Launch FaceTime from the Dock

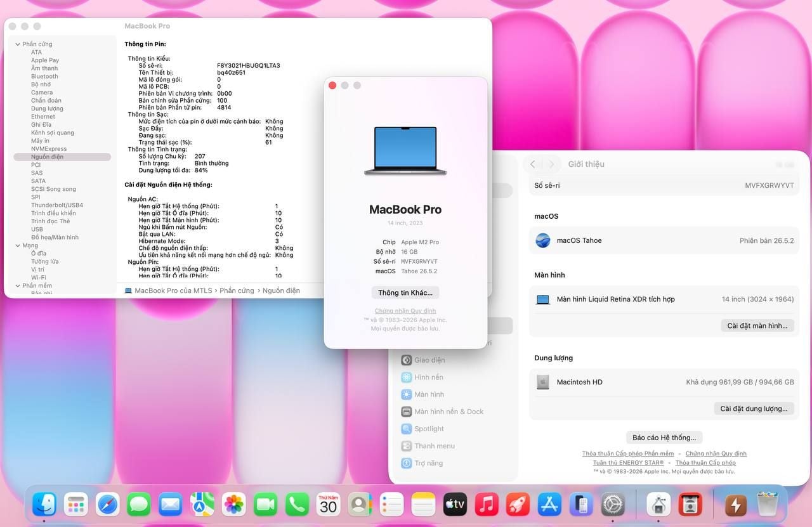pyautogui.click(x=266, y=505)
